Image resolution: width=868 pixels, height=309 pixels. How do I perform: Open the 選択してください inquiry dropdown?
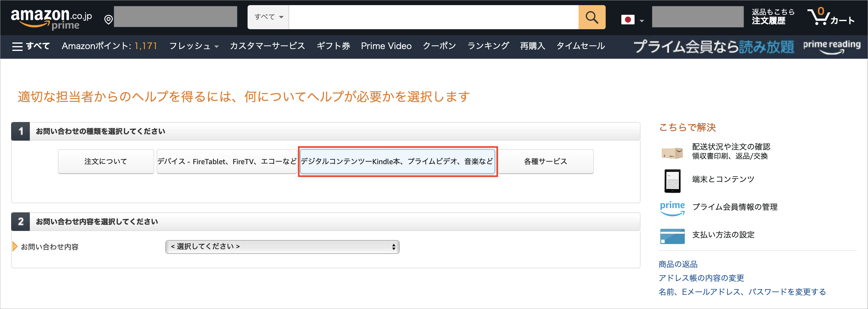[283, 247]
